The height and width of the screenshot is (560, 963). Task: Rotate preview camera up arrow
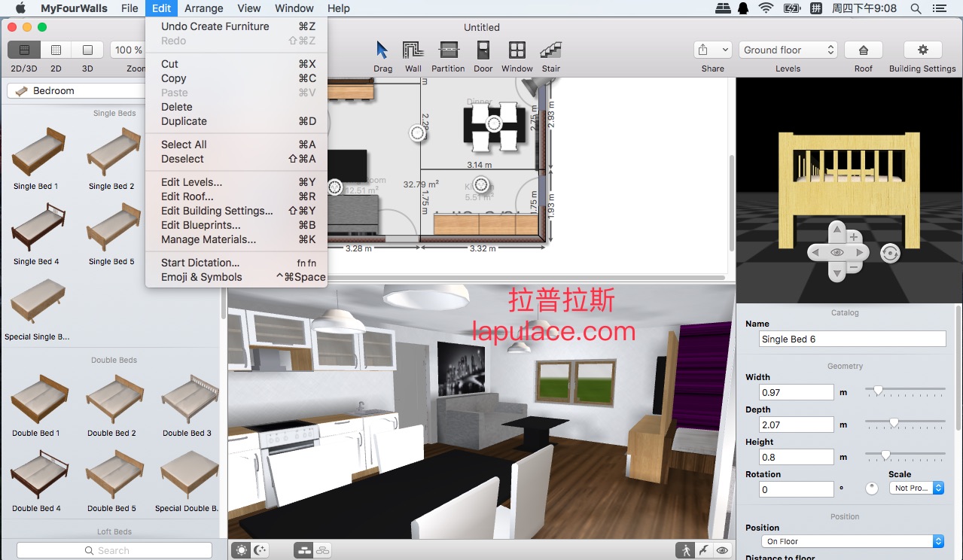tap(837, 230)
